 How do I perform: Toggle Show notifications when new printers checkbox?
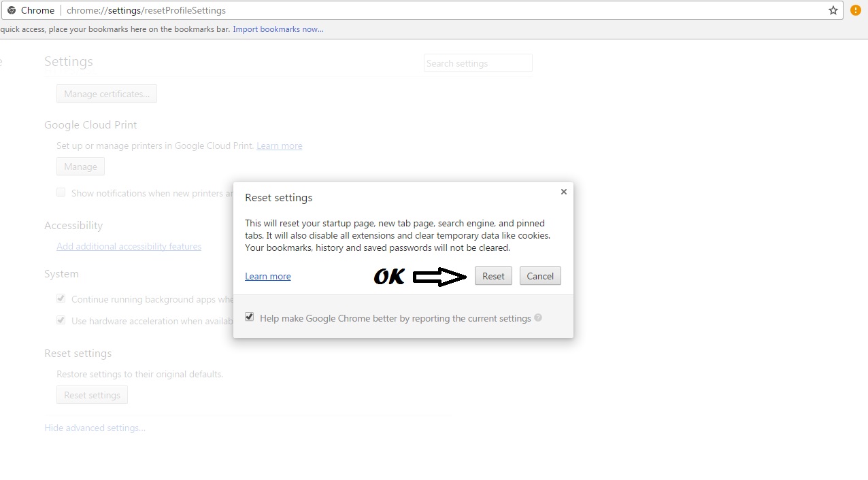[x=61, y=192]
